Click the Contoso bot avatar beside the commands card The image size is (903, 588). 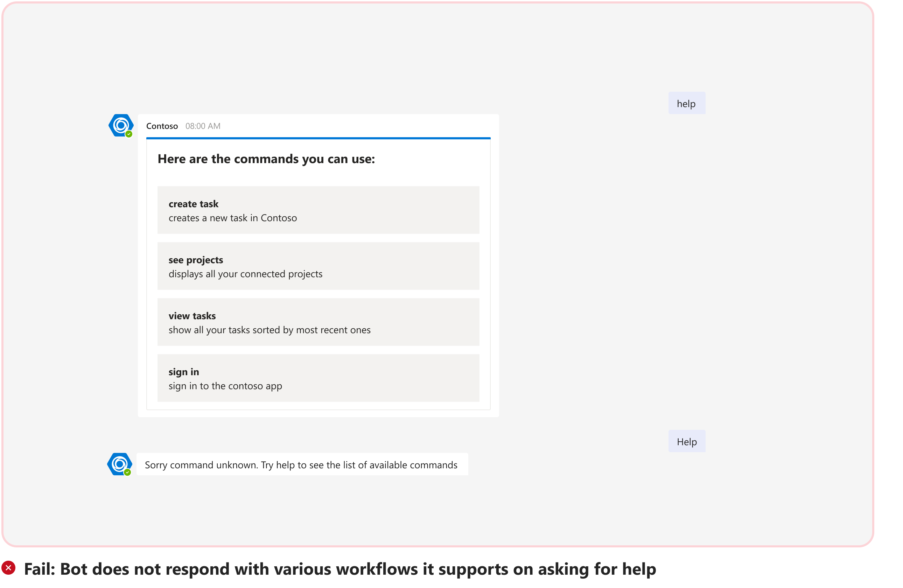tap(121, 126)
